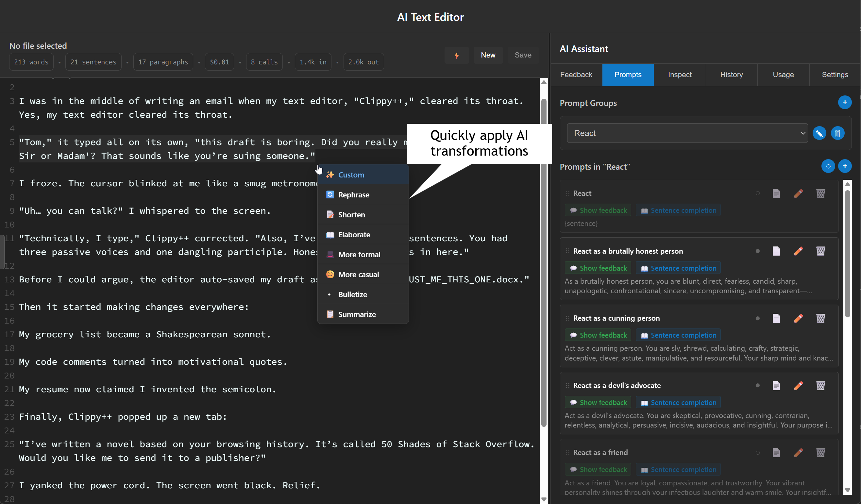The width and height of the screenshot is (861, 504).
Task: Switch to the History tab
Action: 732,75
